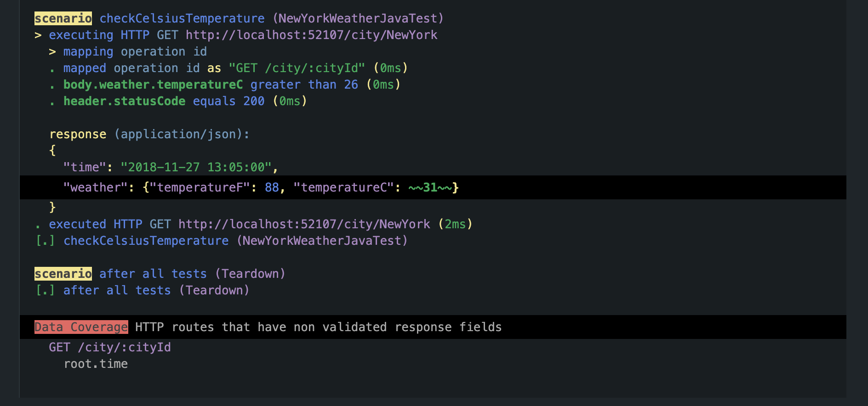Click the "GET /city/:cityId" quoted string

297,68
